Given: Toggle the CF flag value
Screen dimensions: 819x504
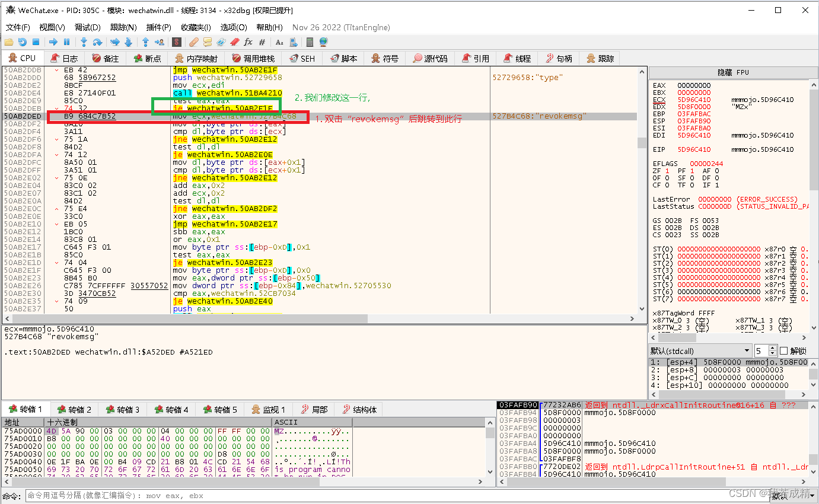Looking at the screenshot, I should [x=667, y=185].
